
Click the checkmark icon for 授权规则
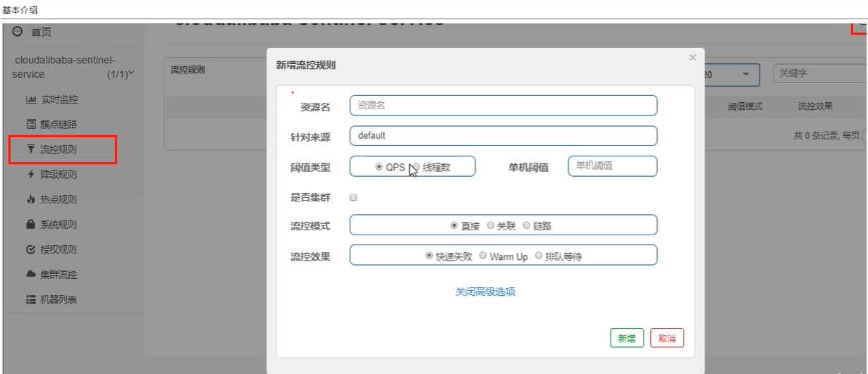31,249
